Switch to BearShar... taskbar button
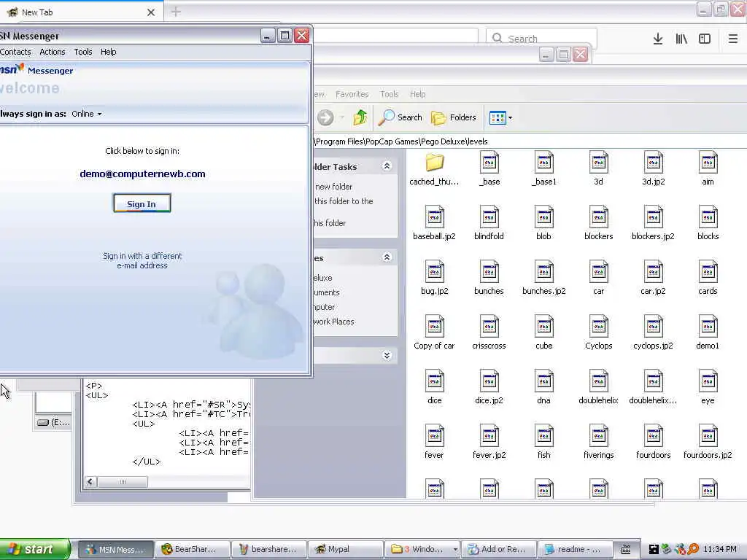The width and height of the screenshot is (747, 560). [x=193, y=549]
